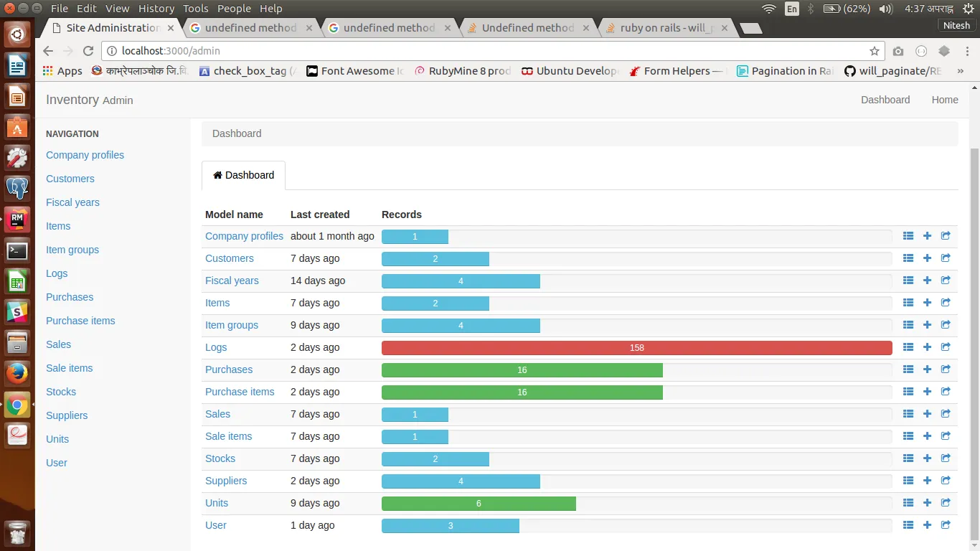Open Dashboard link in top navbar
The width and height of the screenshot is (980, 551).
[885, 100]
